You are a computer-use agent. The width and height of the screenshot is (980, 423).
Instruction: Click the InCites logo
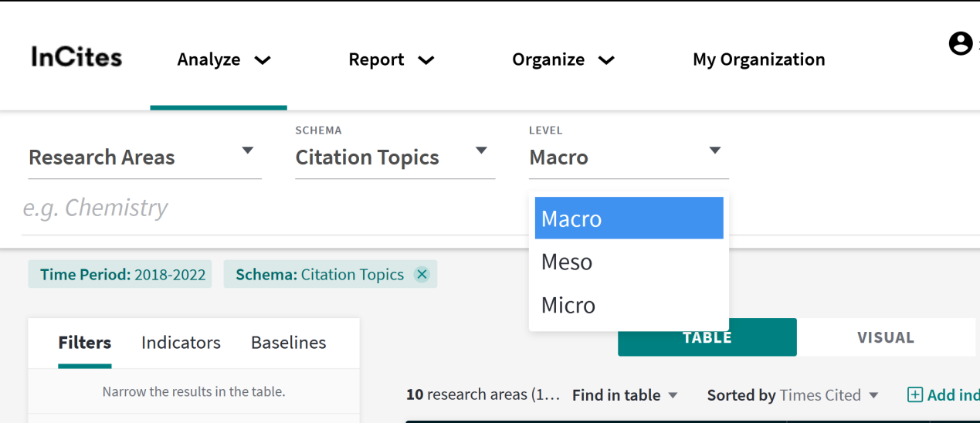pyautogui.click(x=76, y=57)
